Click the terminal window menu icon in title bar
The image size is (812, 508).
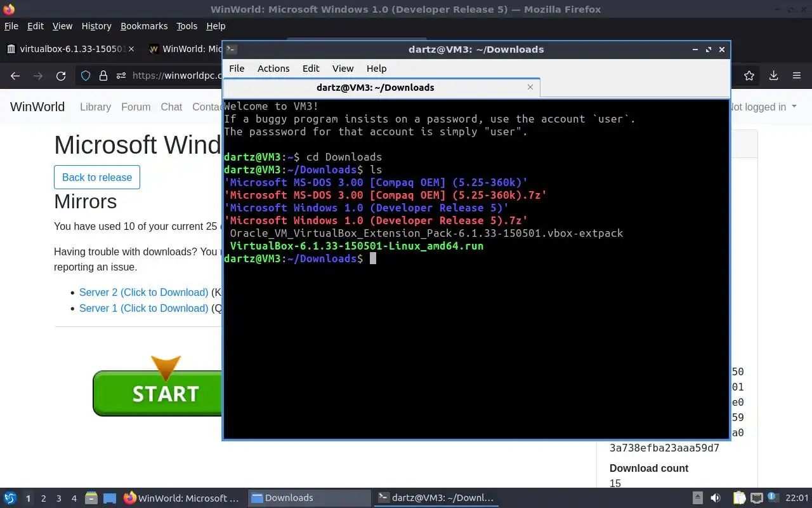pyautogui.click(x=232, y=49)
